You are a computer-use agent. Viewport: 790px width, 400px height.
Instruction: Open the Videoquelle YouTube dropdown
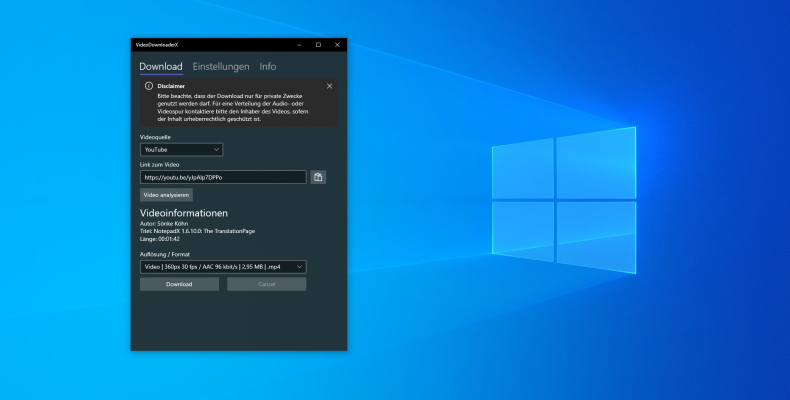(x=181, y=150)
